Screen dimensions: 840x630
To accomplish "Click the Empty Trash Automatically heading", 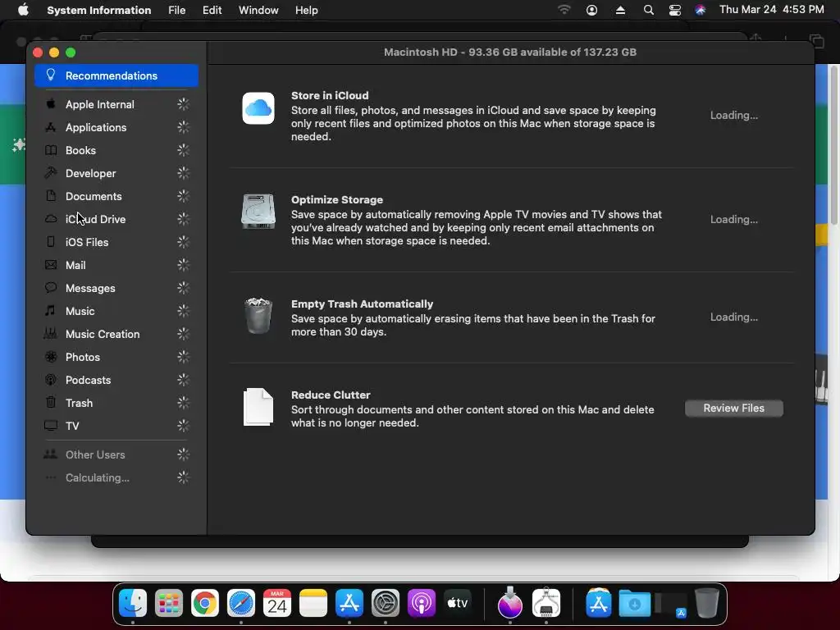I will (x=362, y=304).
